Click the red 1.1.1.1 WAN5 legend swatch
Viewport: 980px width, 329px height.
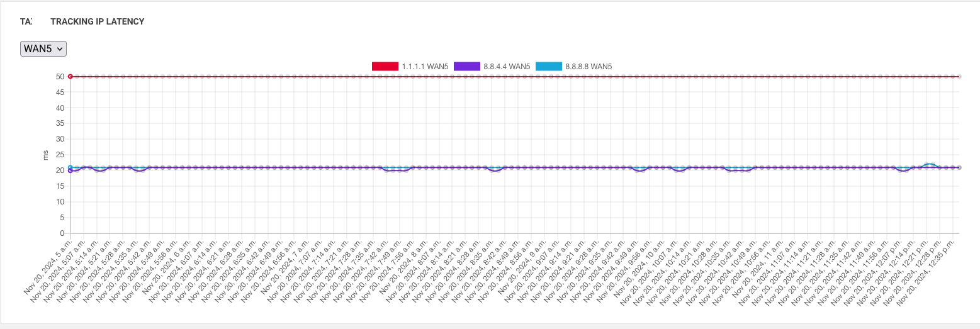(x=385, y=66)
